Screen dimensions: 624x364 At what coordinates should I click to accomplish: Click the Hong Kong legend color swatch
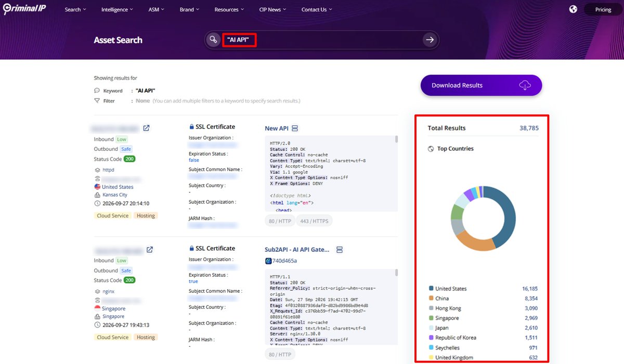coord(431,308)
